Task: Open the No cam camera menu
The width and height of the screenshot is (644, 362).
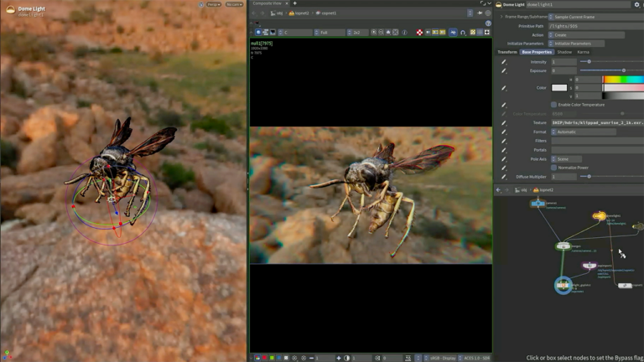Action: tap(234, 4)
